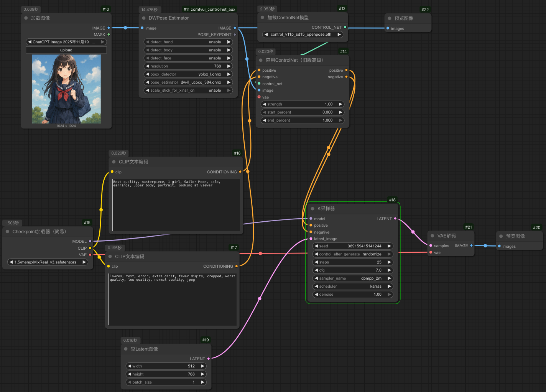Toggle detect_face setting in DWPose Estimator
Image resolution: width=546 pixels, height=392 pixels.
click(188, 58)
